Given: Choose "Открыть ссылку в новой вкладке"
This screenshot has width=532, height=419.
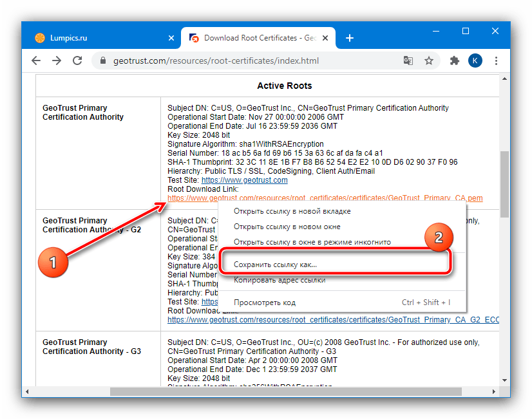Looking at the screenshot, I should click(x=292, y=211).
